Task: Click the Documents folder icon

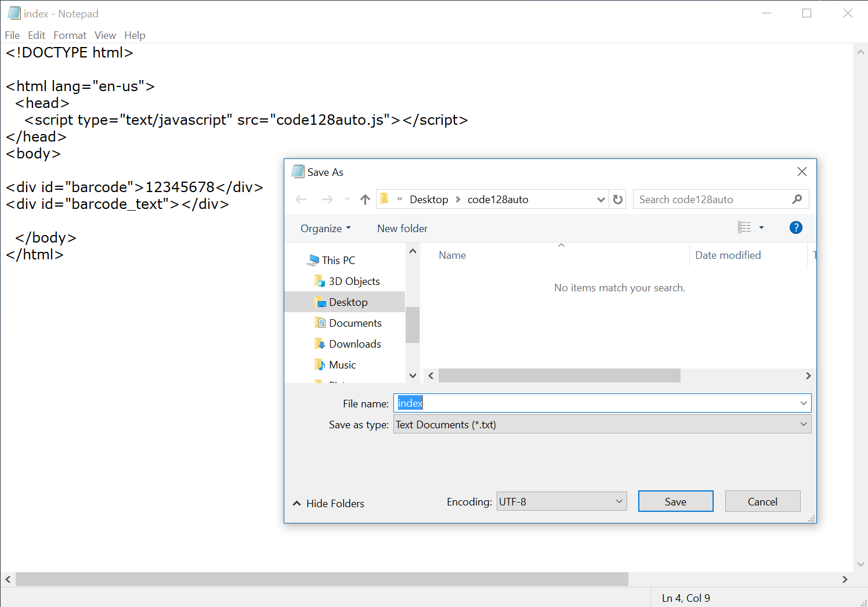Action: pyautogui.click(x=320, y=323)
